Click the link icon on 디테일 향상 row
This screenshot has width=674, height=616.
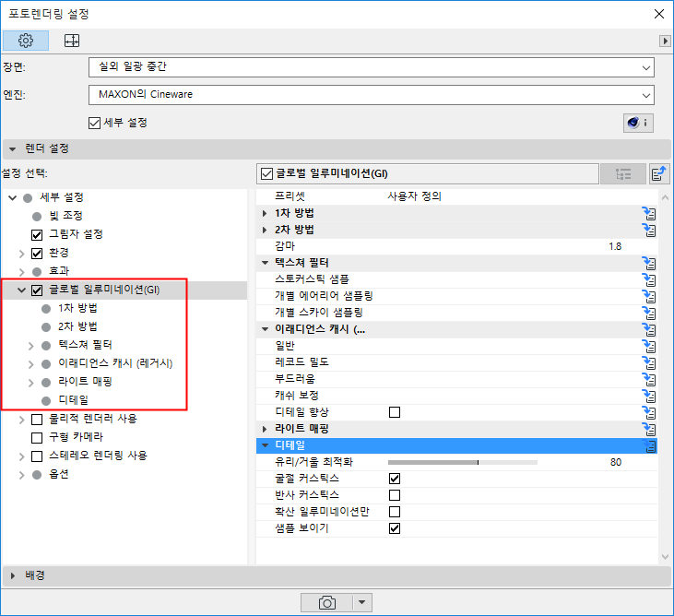[649, 412]
